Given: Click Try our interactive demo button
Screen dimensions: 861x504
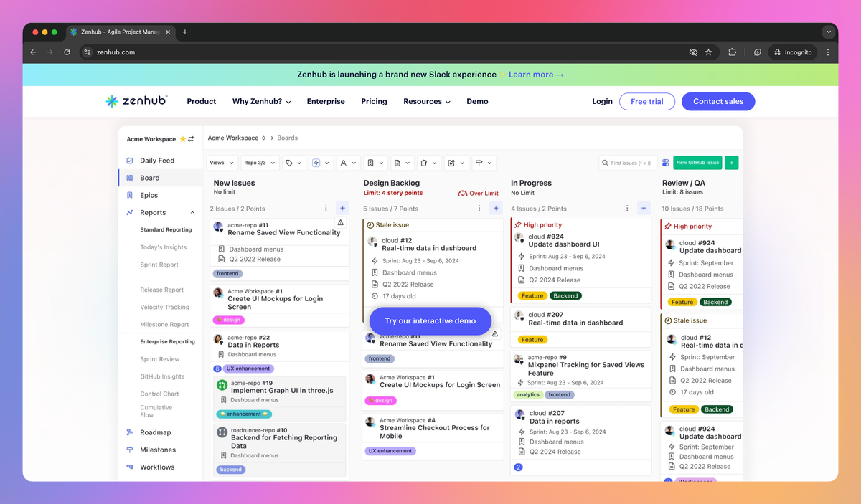Looking at the screenshot, I should tap(430, 321).
